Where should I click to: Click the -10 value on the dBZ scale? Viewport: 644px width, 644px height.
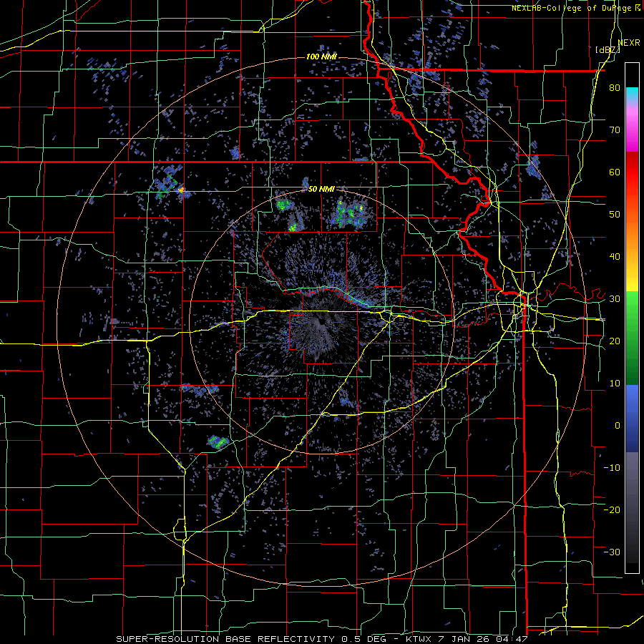(612, 468)
